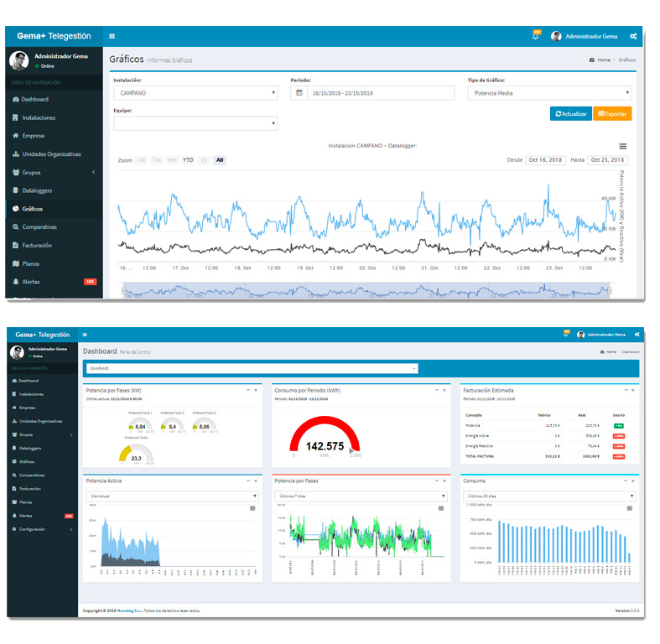
Task: Open the settings gears icon in the Dashboard page header
Action: pyautogui.click(x=637, y=334)
